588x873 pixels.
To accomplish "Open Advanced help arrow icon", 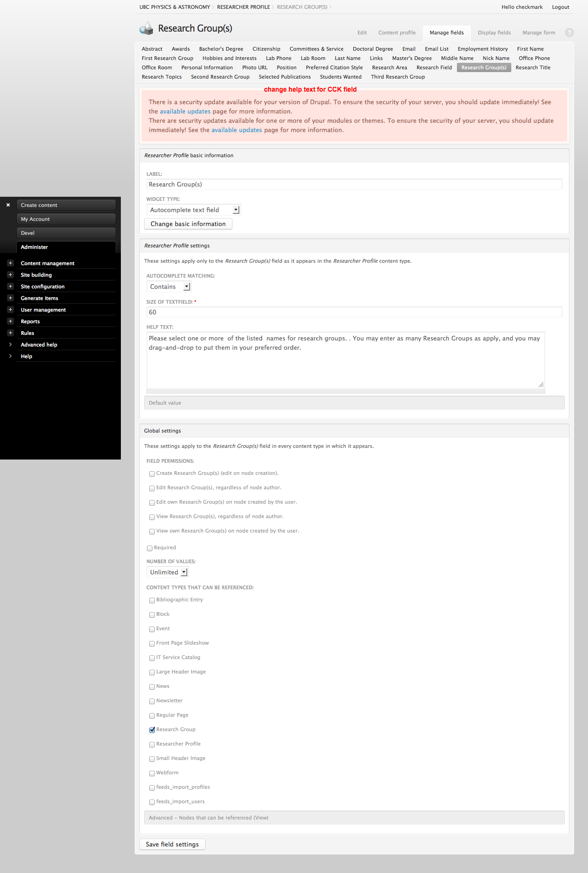I will pyautogui.click(x=10, y=345).
